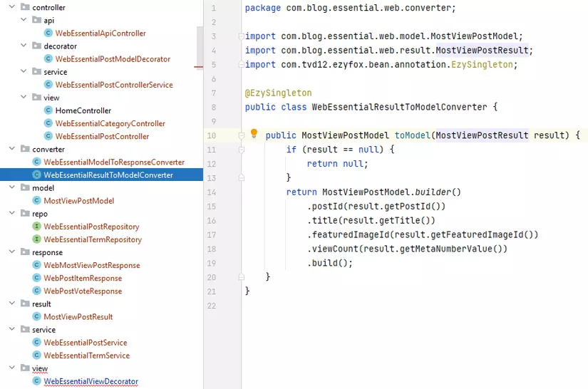Click the class icon of WebEssentialViewDecorator
588x389 pixels.
(36, 381)
